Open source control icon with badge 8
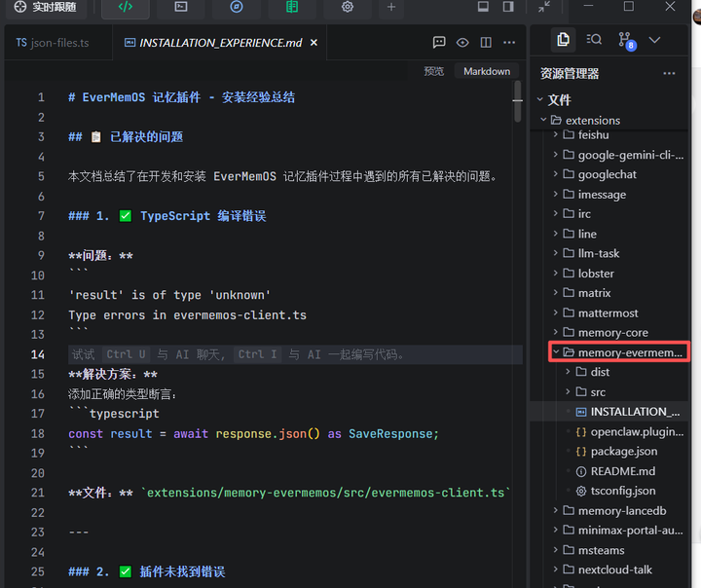This screenshot has height=588, width=701. click(x=626, y=40)
